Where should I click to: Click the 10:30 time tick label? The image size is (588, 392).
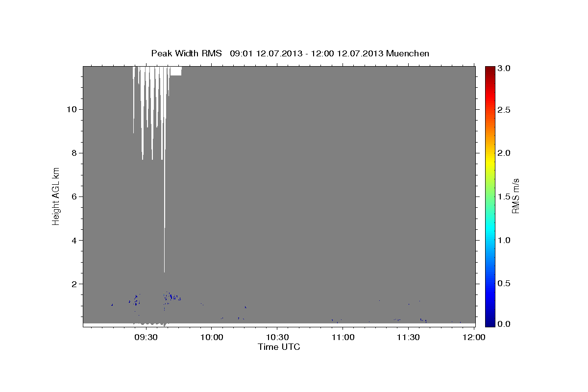pos(277,337)
